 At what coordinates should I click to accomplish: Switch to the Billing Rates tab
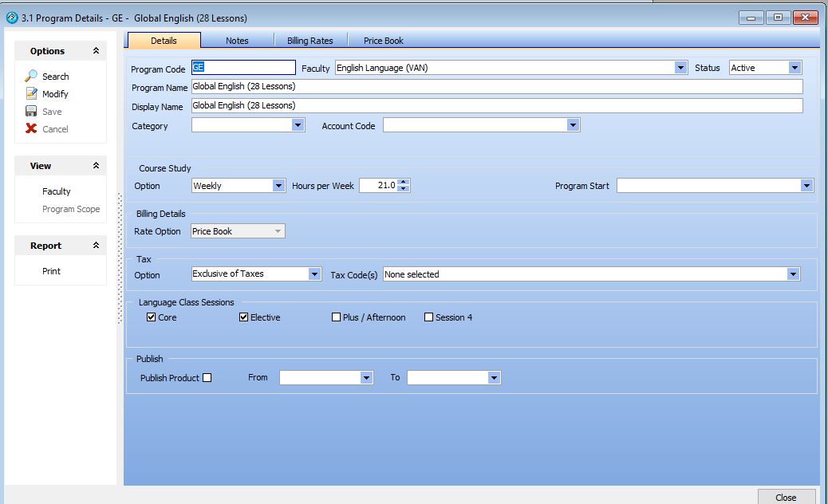coord(310,41)
